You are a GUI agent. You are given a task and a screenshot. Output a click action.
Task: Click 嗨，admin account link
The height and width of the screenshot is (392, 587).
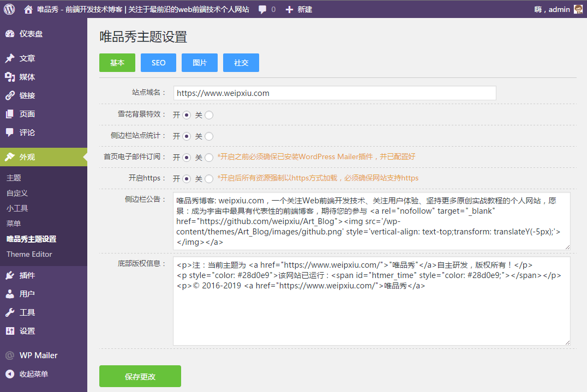pos(552,9)
